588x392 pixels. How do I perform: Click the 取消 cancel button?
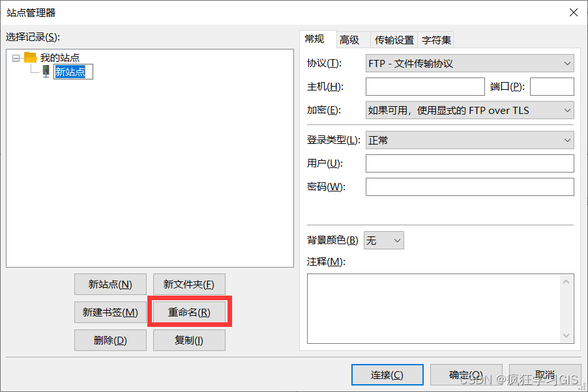pos(545,375)
